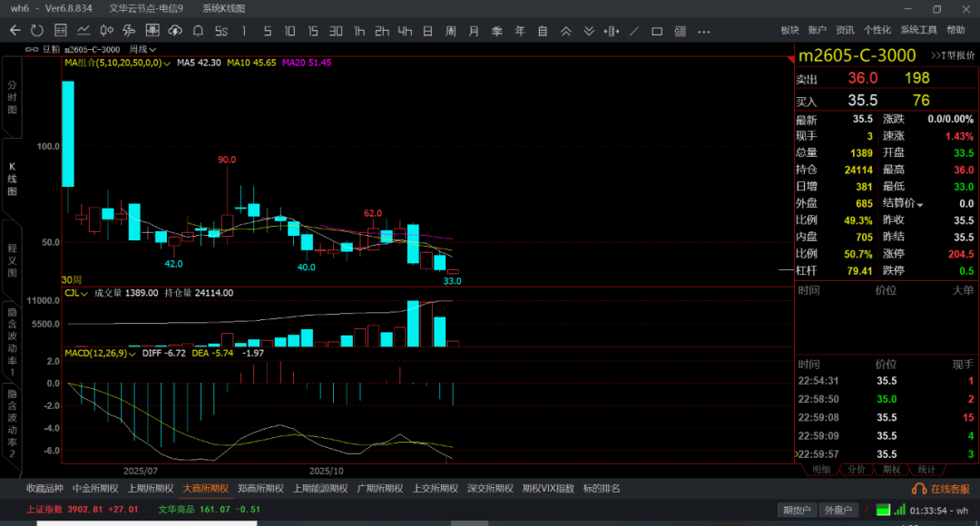This screenshot has width=980, height=526.
Task: Open the 个性化 menu
Action: 877,30
